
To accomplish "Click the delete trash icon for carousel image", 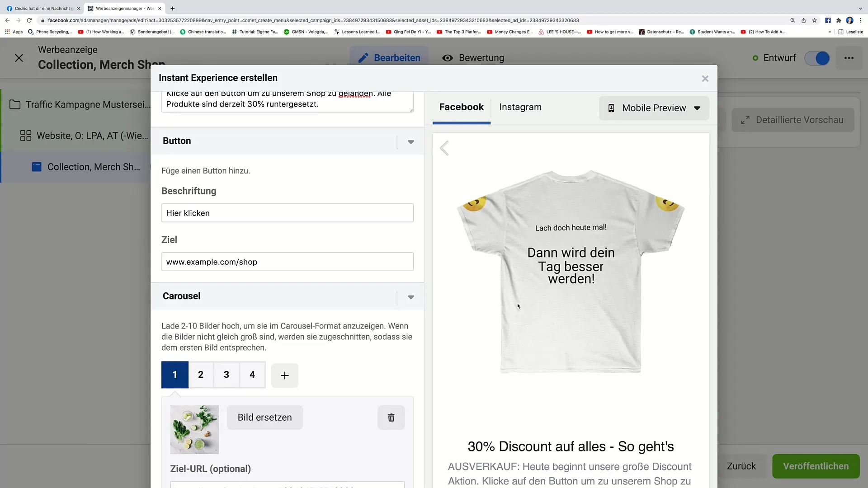I will pos(392,417).
